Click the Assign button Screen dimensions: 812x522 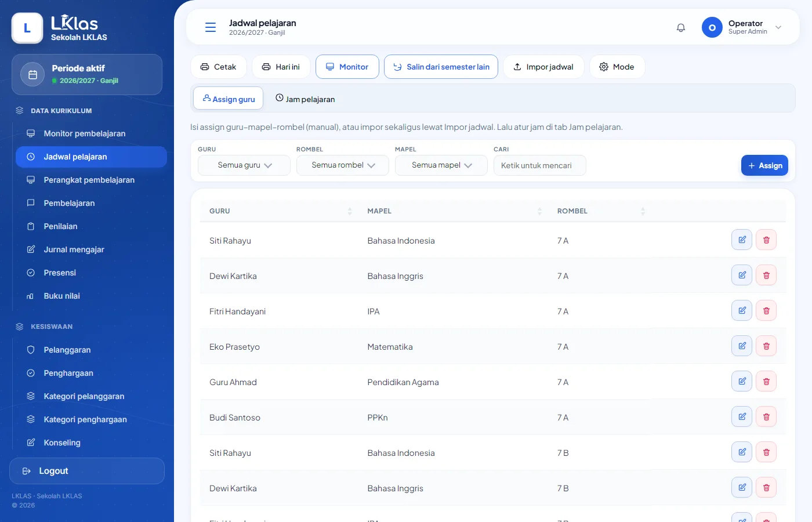tap(764, 165)
